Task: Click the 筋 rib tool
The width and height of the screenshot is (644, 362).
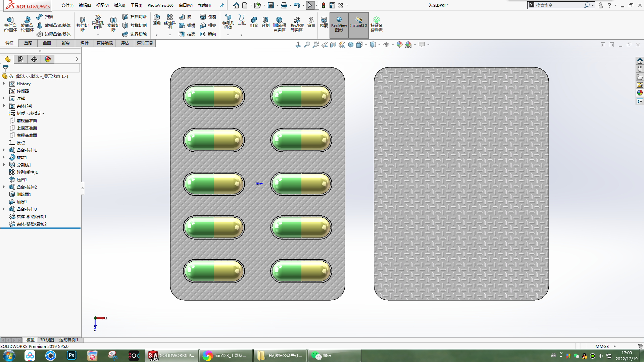Action: 185,16
